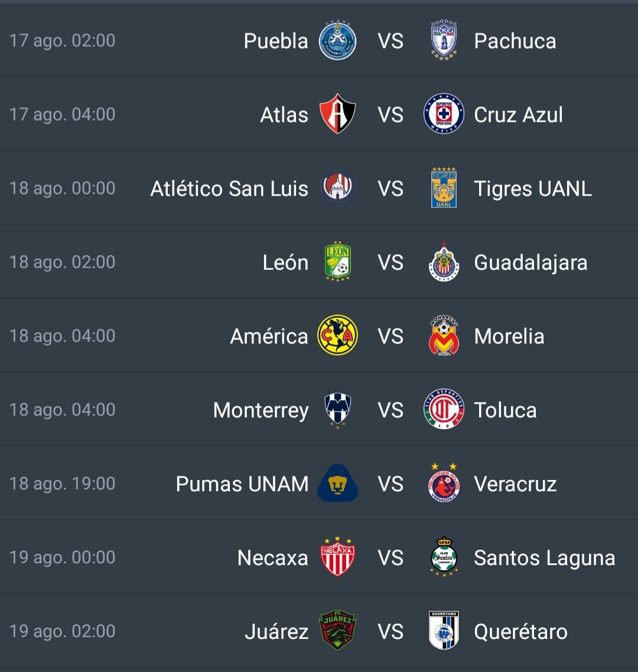Click VS in América–Morelia row
Viewport: 638px width, 672px height.
pos(390,336)
